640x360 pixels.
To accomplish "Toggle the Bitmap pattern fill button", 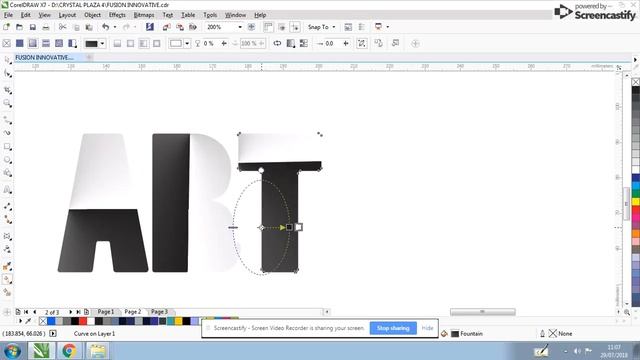I will click(59, 43).
